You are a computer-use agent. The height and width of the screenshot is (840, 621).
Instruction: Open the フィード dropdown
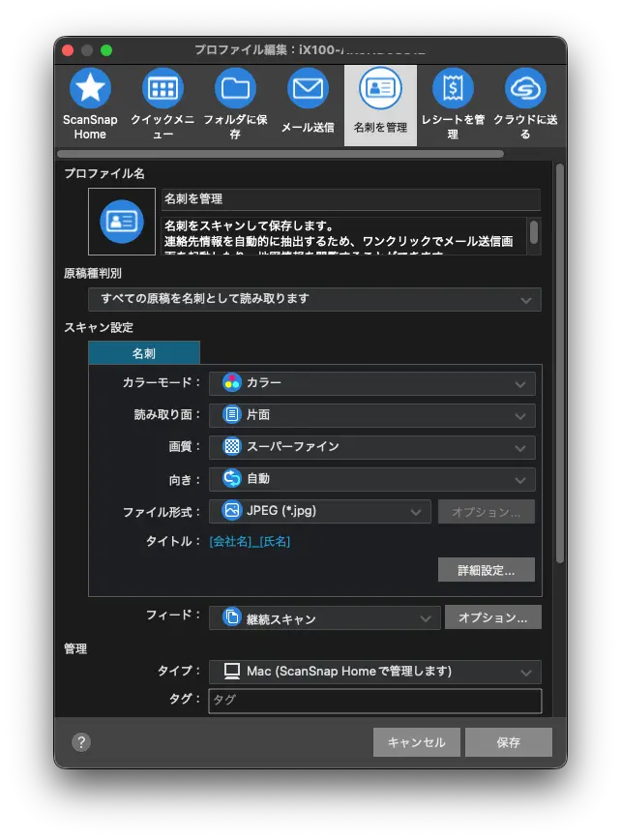[x=324, y=617]
